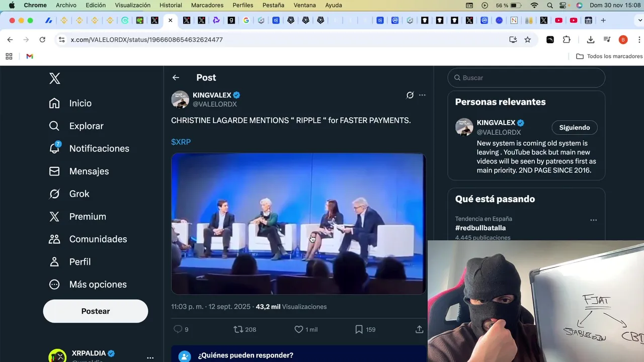The image size is (644, 362).
Task: Open Mensajes from sidebar
Action: pyautogui.click(x=79, y=171)
